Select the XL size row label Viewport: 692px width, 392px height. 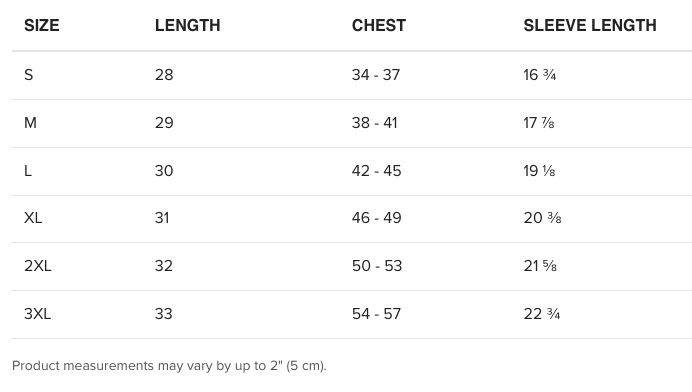33,218
